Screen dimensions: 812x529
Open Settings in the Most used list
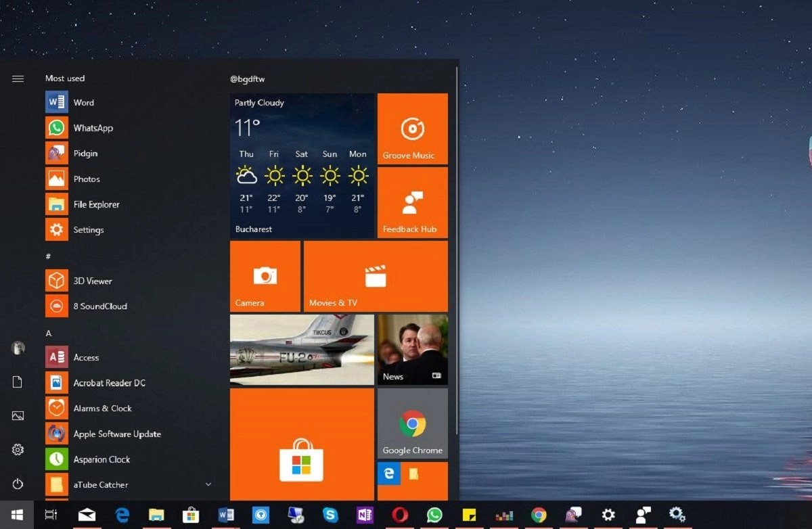coord(129,230)
